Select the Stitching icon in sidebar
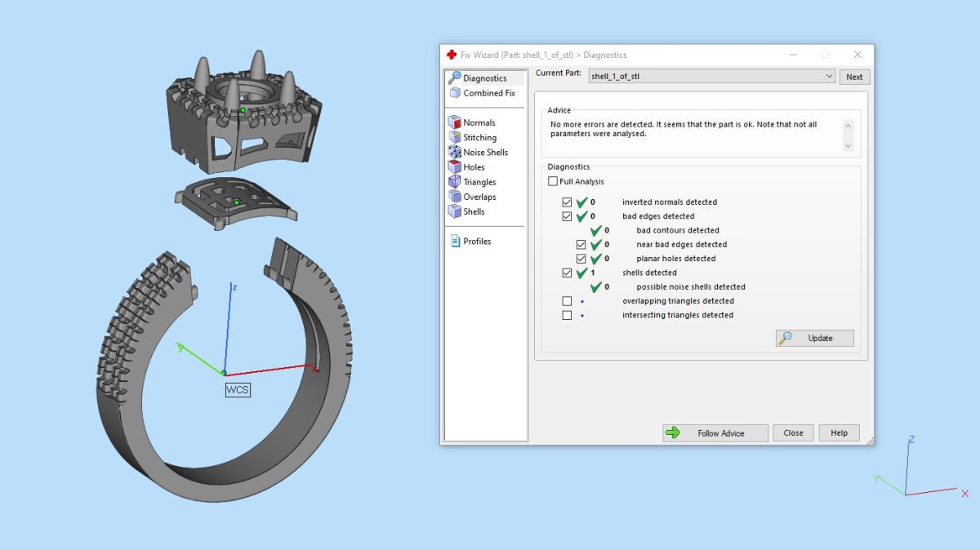This screenshot has height=550, width=980. click(455, 137)
